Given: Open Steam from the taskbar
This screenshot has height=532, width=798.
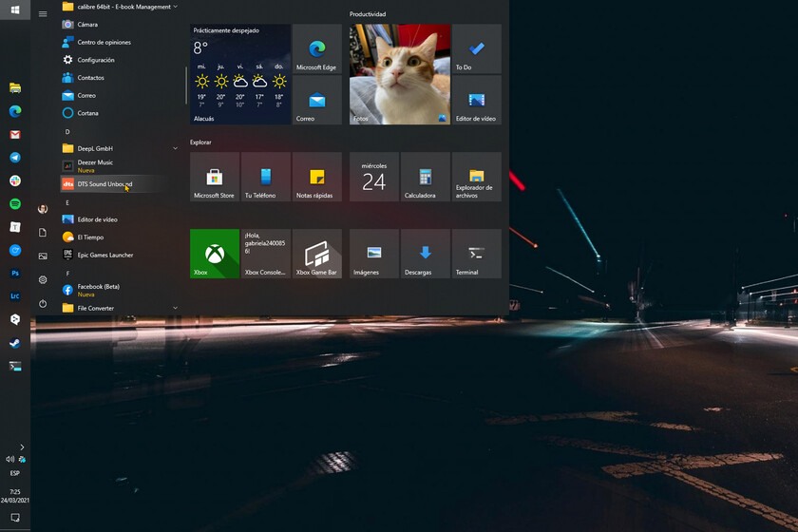Looking at the screenshot, I should [x=15, y=343].
